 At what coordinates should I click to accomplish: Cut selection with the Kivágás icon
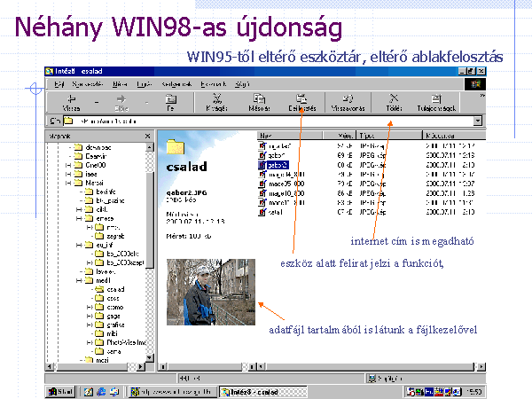point(217,102)
